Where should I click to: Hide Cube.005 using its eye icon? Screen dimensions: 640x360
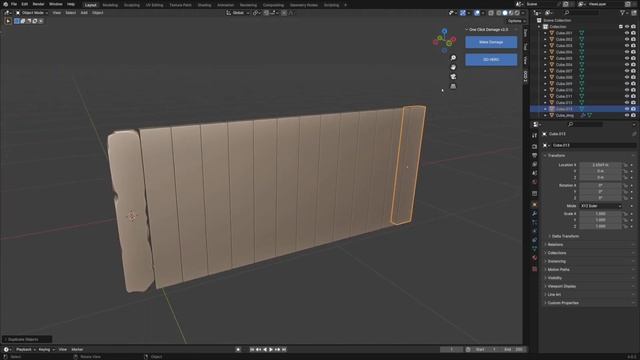[627, 58]
